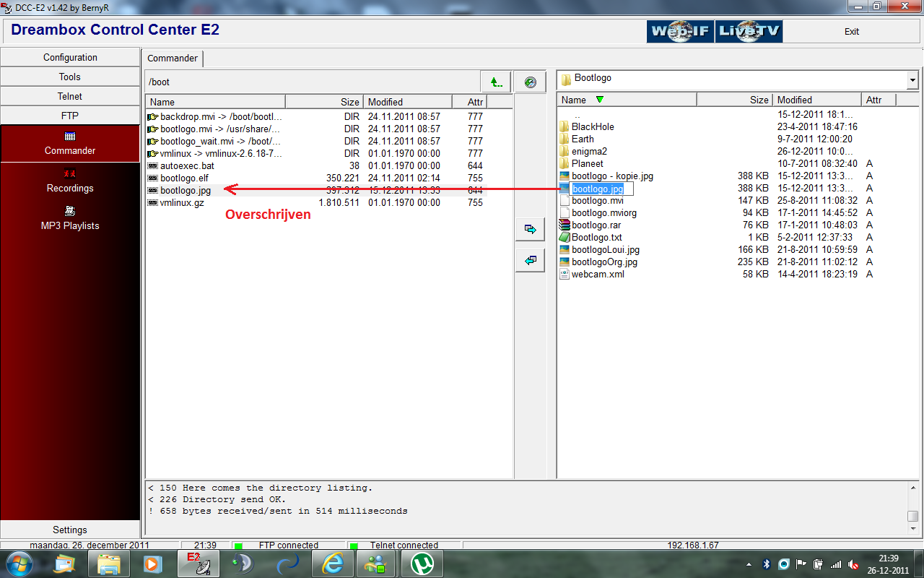Select the Commander tab

[173, 59]
